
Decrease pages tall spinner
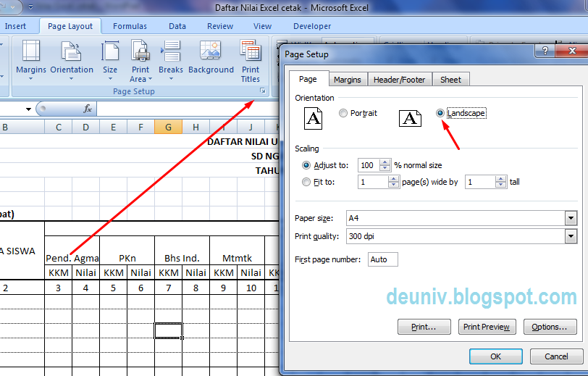point(500,185)
